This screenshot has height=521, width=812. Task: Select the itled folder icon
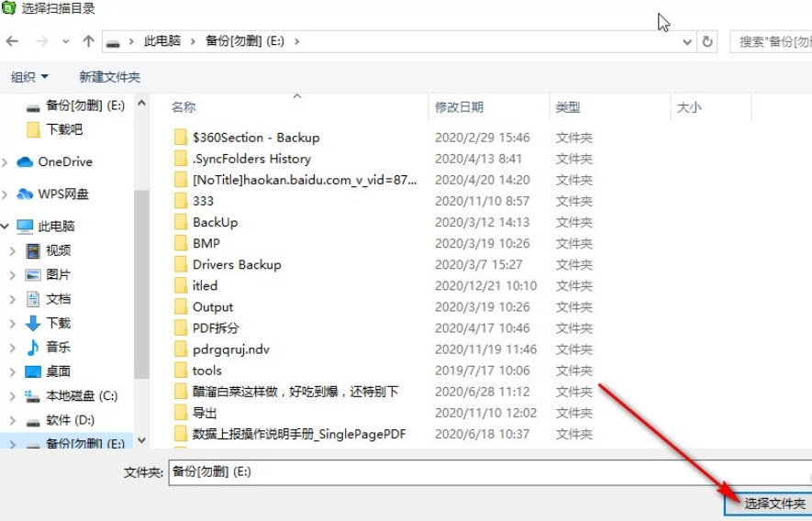click(181, 286)
